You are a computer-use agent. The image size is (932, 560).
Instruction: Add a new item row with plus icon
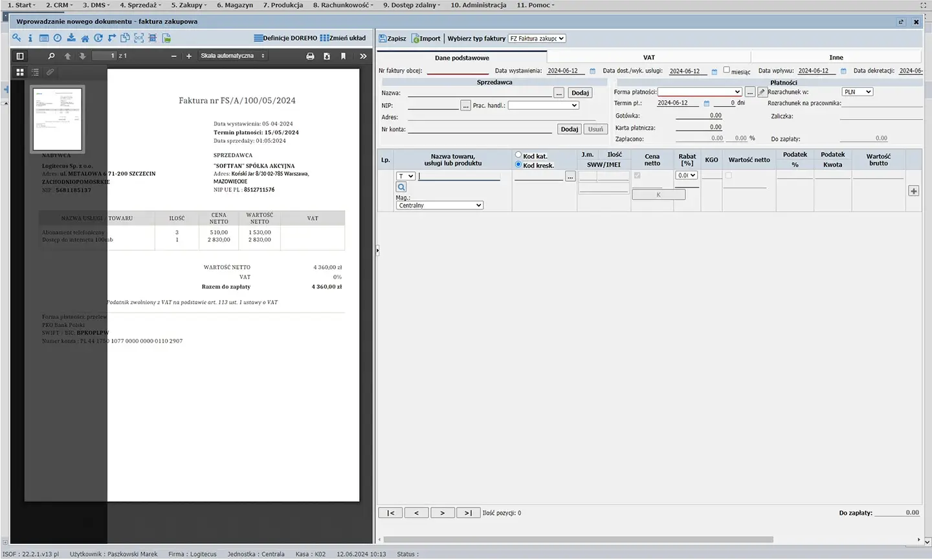913,191
